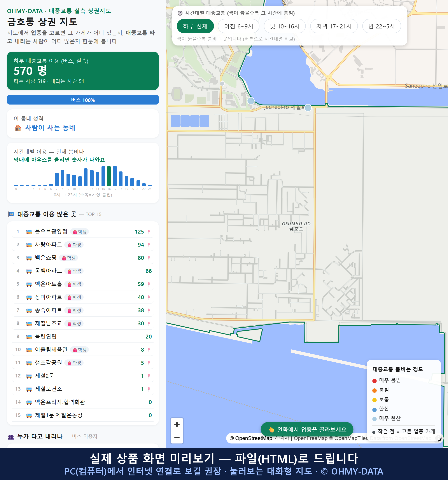This screenshot has height=480, width=448.
Task: Click the bus icon of 목련연립 row
Action: pyautogui.click(x=29, y=337)
